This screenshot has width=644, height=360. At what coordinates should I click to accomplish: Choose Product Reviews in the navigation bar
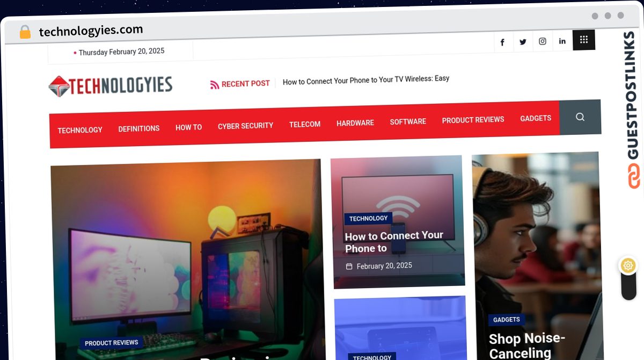(x=473, y=120)
